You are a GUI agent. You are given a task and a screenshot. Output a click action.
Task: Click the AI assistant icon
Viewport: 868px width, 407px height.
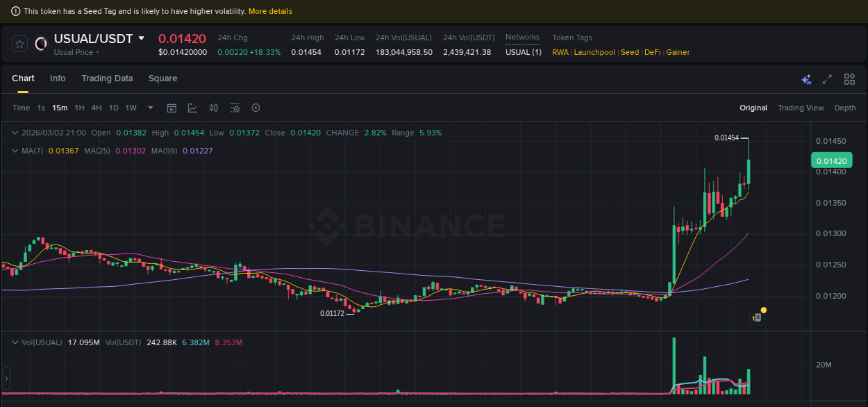coord(806,79)
